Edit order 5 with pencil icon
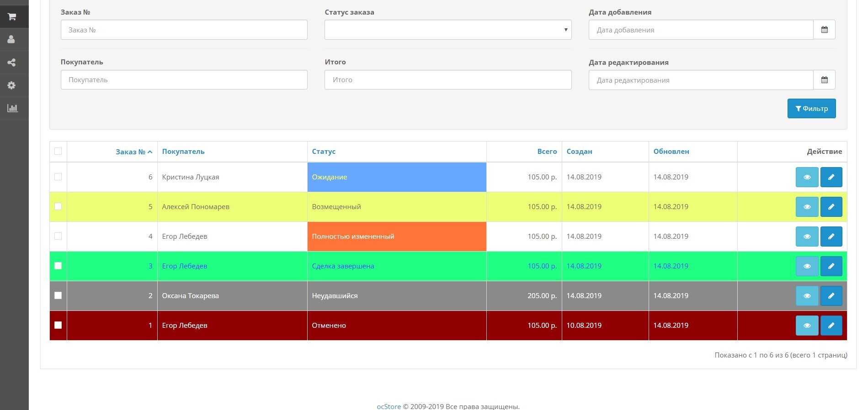 [x=831, y=207]
